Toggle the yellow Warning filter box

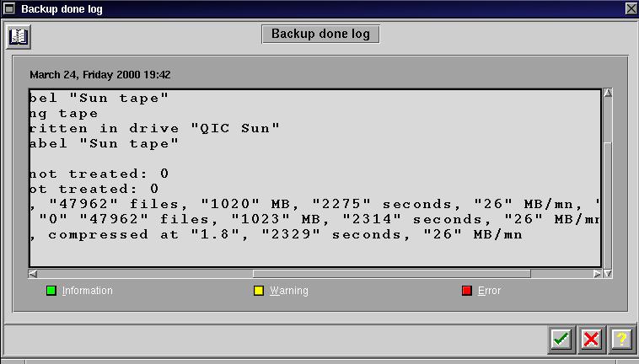pyautogui.click(x=259, y=291)
